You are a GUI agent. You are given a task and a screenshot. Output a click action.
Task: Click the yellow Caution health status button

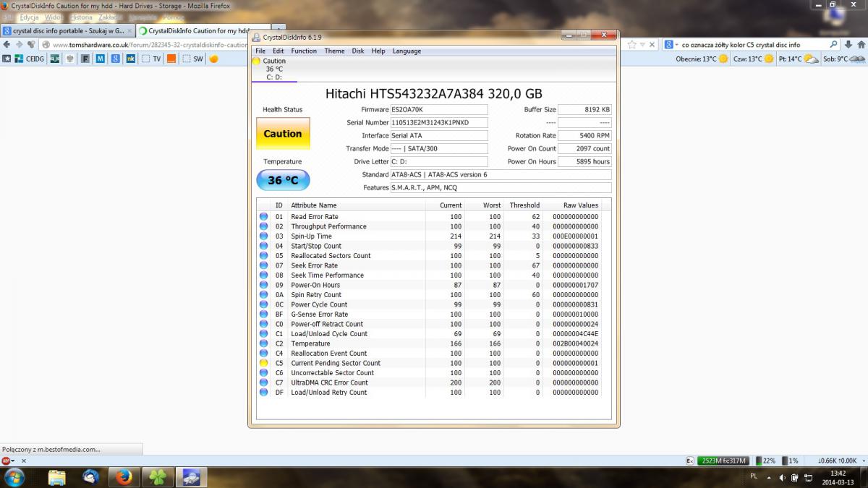(x=283, y=134)
